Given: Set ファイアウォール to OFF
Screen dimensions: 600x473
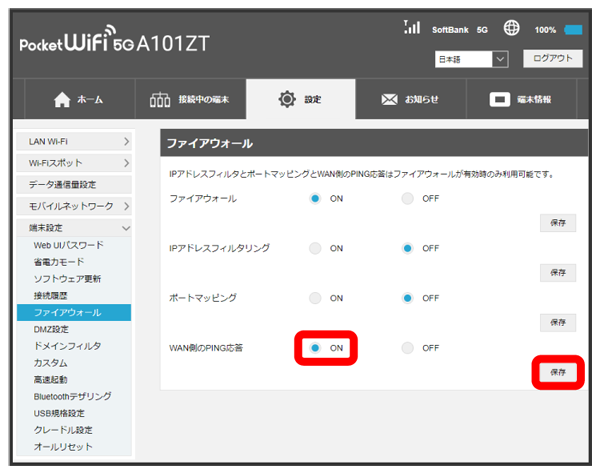Looking at the screenshot, I should pos(407,199).
